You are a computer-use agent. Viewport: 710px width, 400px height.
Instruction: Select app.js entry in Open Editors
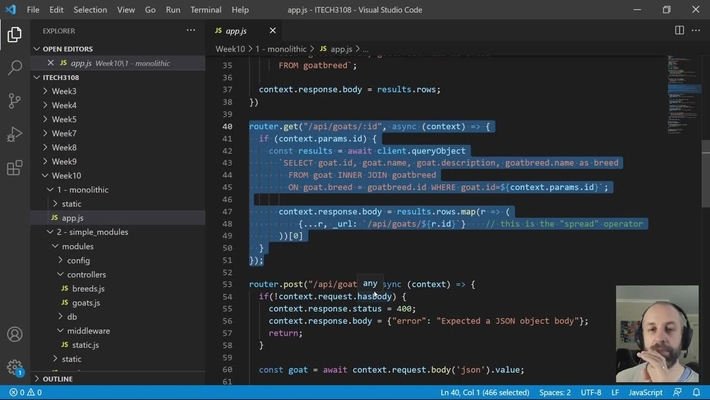120,63
